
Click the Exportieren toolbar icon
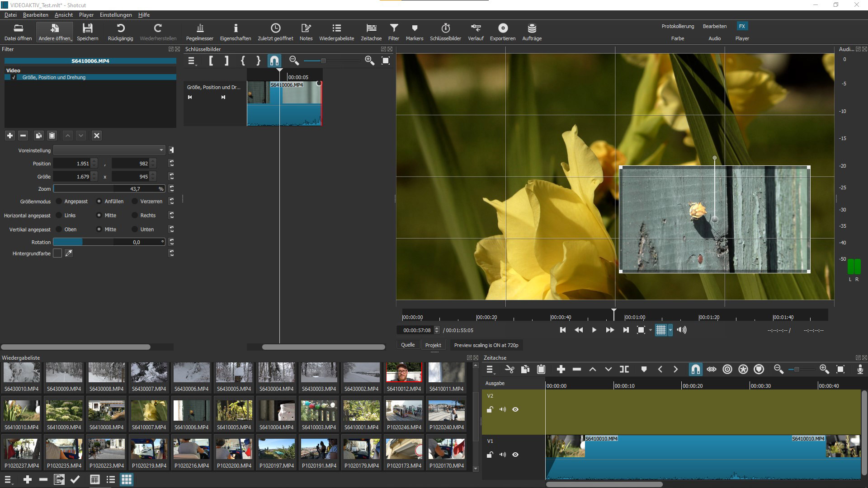pos(502,32)
